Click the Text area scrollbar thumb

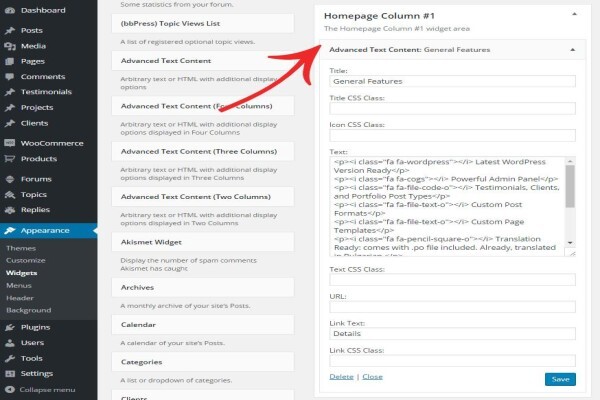point(570,187)
